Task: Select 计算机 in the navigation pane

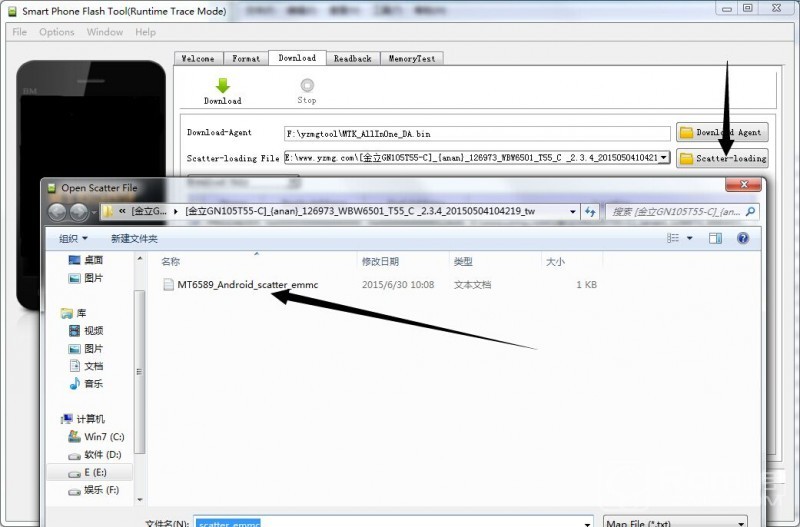Action: point(83,419)
